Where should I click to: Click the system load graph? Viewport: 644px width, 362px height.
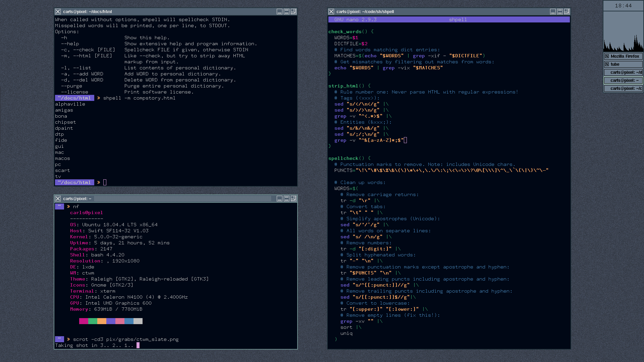click(623, 32)
